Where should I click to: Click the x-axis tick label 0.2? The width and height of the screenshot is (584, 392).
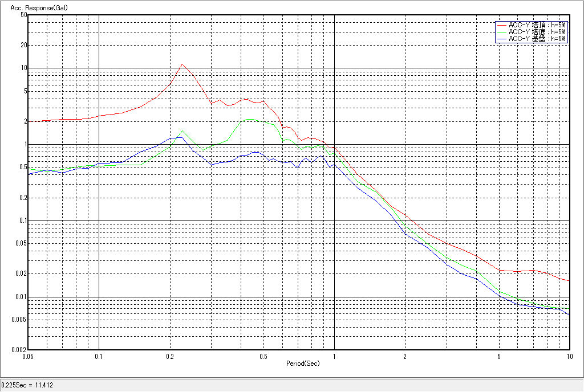point(169,356)
